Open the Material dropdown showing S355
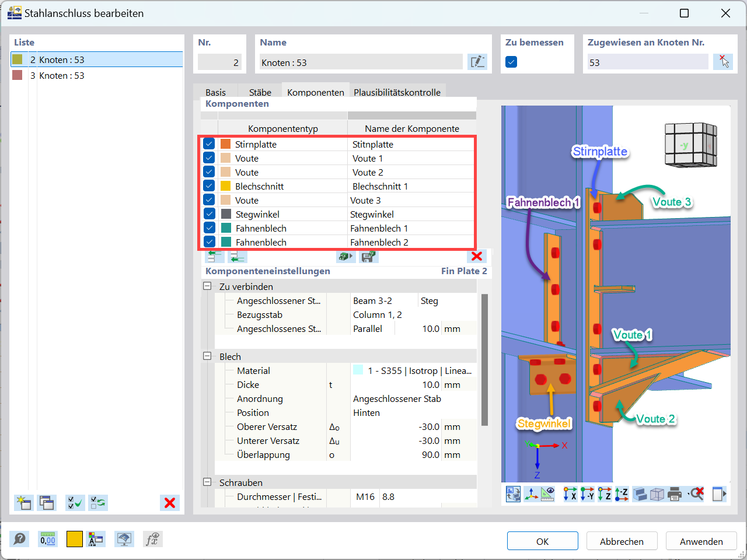The width and height of the screenshot is (747, 560). click(413, 370)
